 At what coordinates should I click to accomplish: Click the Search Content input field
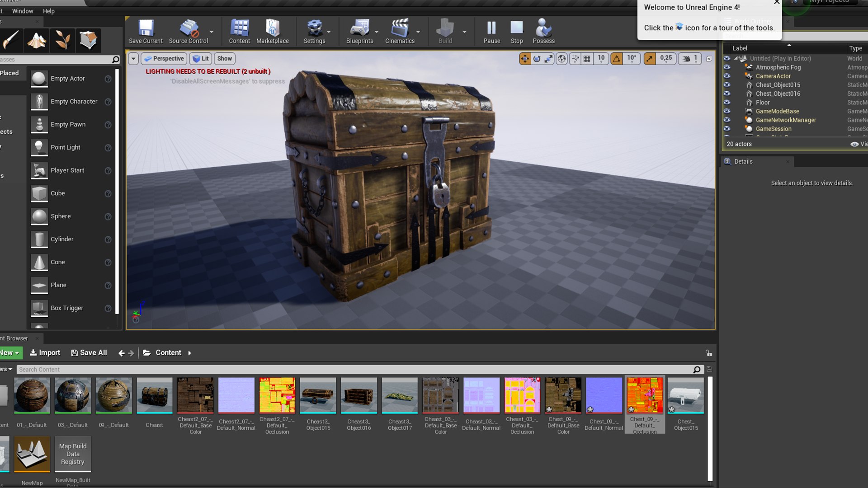coord(359,369)
